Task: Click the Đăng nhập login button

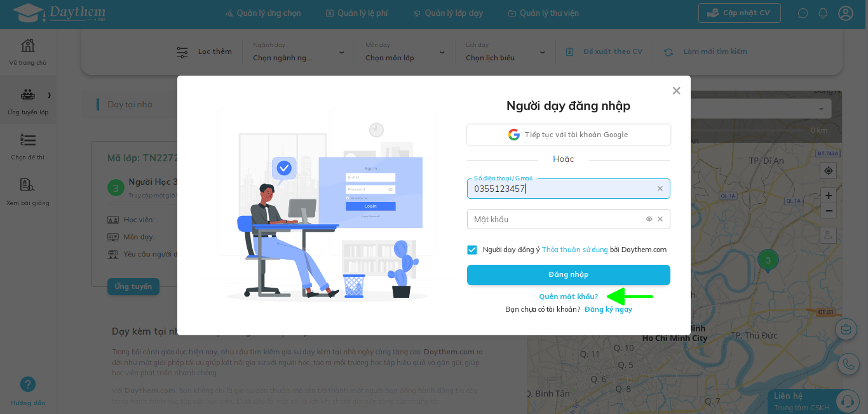Action: point(569,275)
